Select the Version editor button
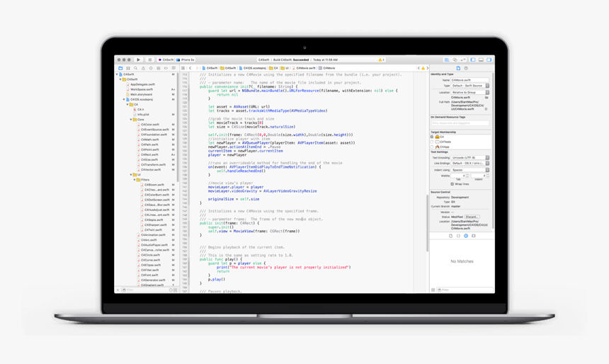Image resolution: width=609 pixels, height=364 pixels. pos(462,59)
